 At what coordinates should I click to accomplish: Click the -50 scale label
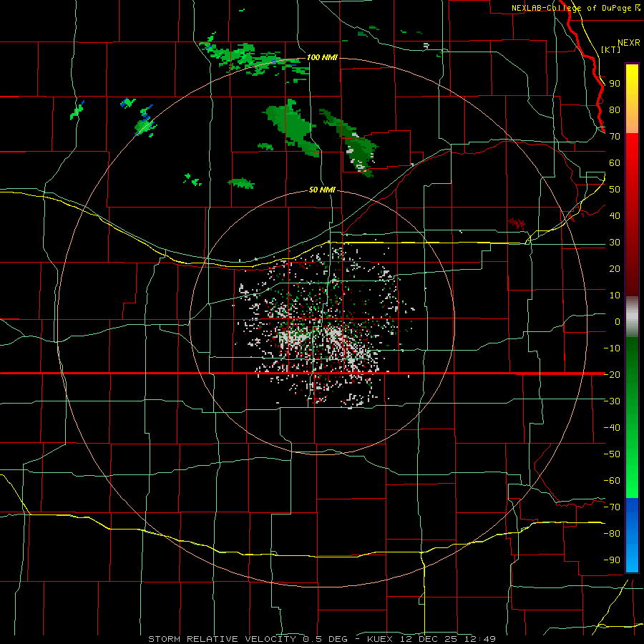tap(612, 454)
